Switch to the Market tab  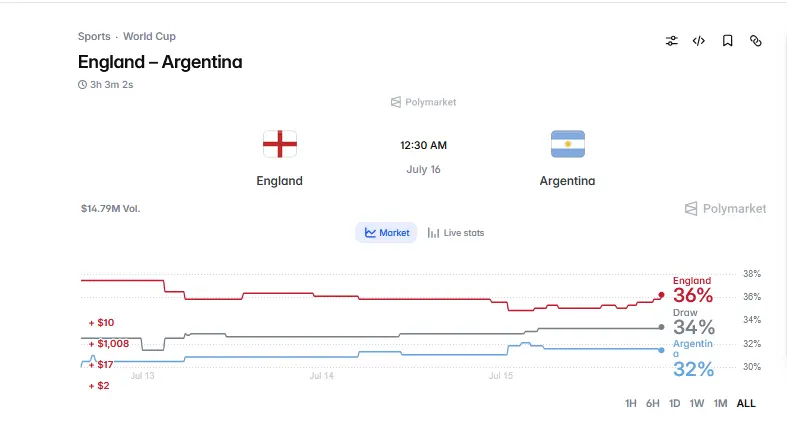pyautogui.click(x=386, y=233)
